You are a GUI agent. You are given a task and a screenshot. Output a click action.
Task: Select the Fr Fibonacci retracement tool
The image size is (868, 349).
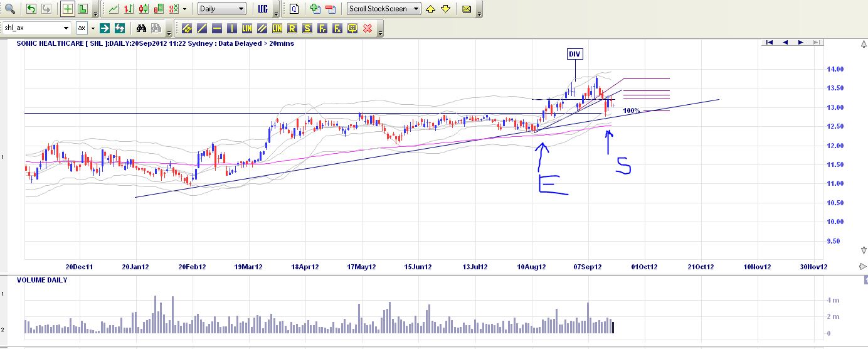[x=322, y=28]
